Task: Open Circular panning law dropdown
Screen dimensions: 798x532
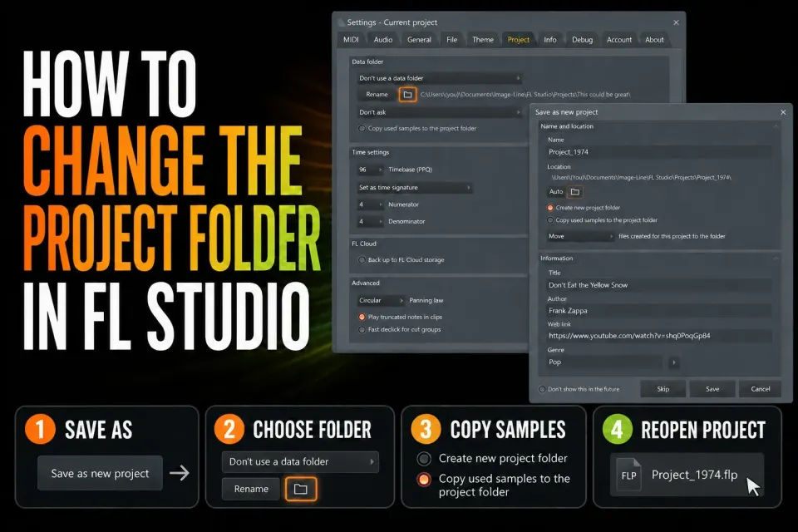Action: tap(381, 300)
